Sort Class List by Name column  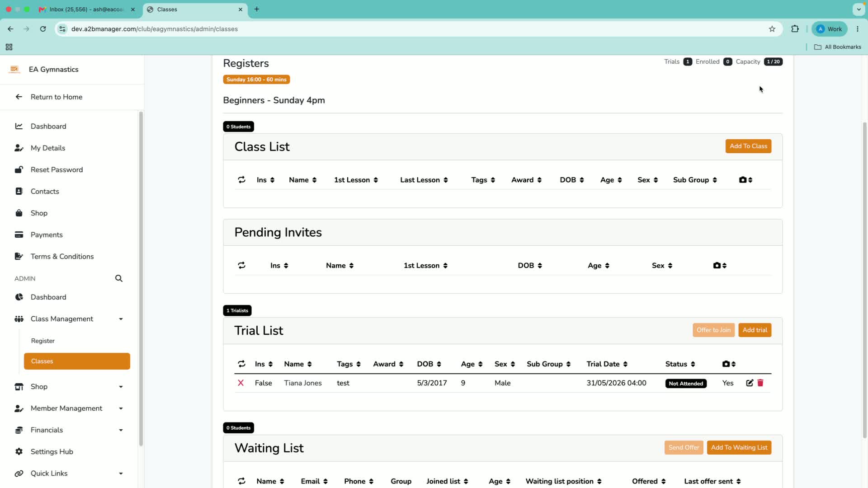303,180
